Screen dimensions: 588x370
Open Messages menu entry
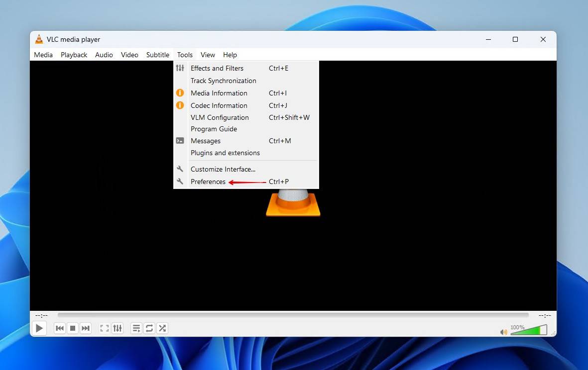point(246,141)
